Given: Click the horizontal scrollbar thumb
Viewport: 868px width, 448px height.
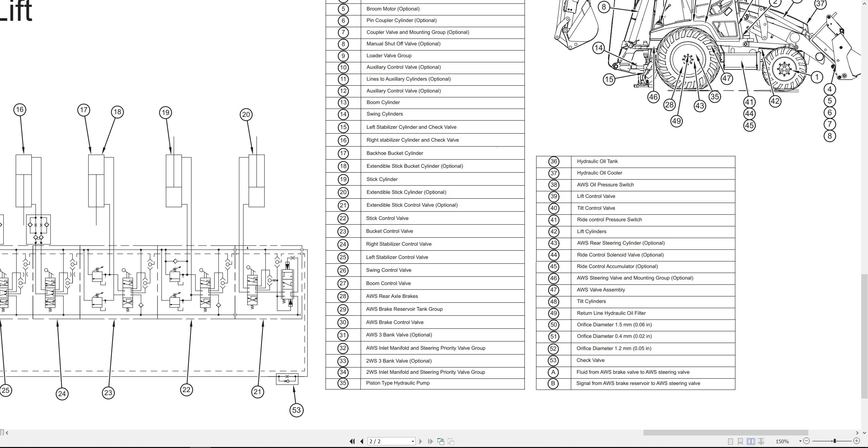Looking at the screenshot, I should click(726, 433).
